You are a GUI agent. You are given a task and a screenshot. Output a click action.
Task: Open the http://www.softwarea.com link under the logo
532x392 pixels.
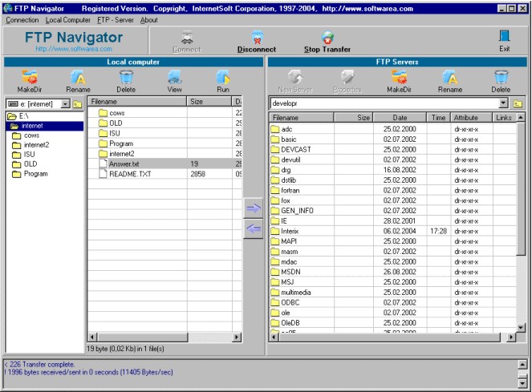[x=74, y=49]
